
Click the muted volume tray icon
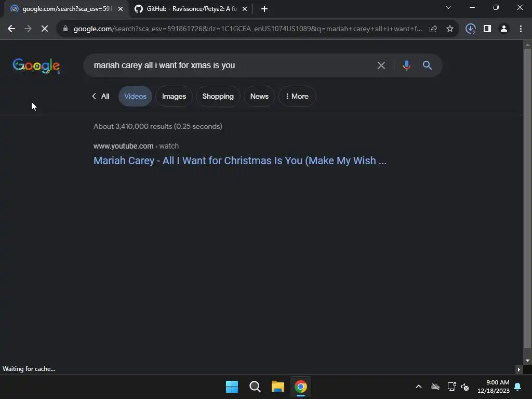[x=465, y=387]
